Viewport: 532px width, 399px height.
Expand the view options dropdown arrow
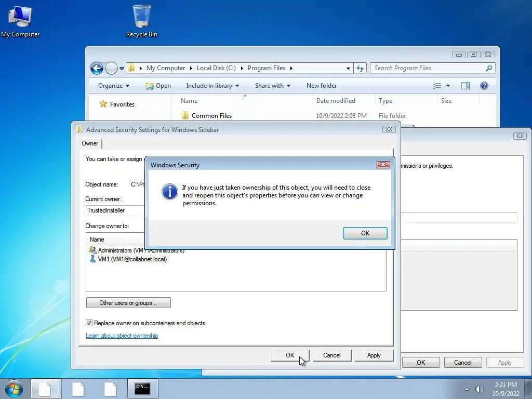[x=448, y=86]
